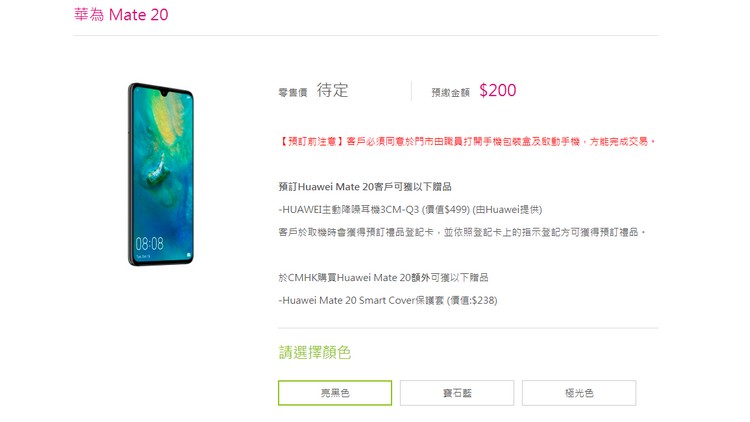The width and height of the screenshot is (750, 422).
Task: Click the 預訂禮品登記卡 instruction sentence
Action: pyautogui.click(x=462, y=232)
